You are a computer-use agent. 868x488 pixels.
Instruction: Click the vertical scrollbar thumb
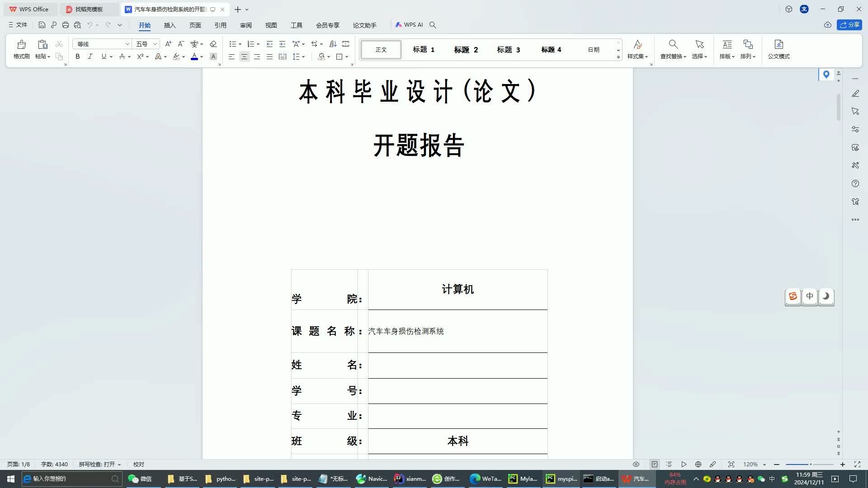point(838,107)
